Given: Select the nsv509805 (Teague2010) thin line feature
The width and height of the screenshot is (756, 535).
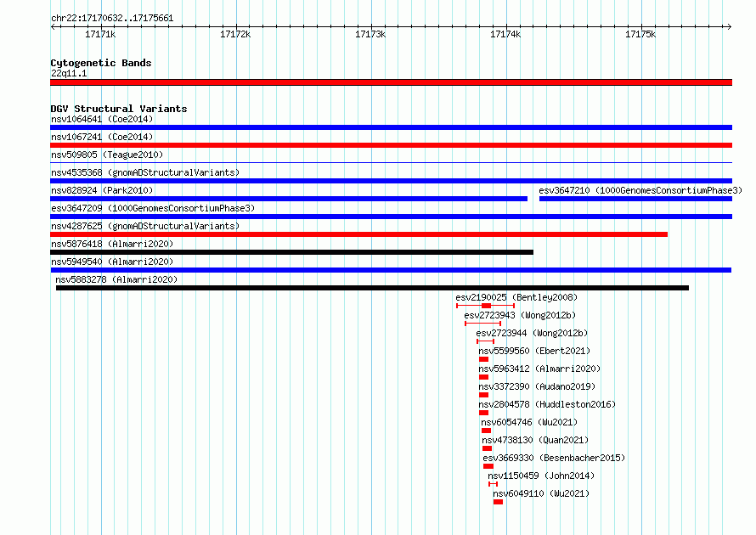Looking at the screenshot, I should [x=391, y=163].
